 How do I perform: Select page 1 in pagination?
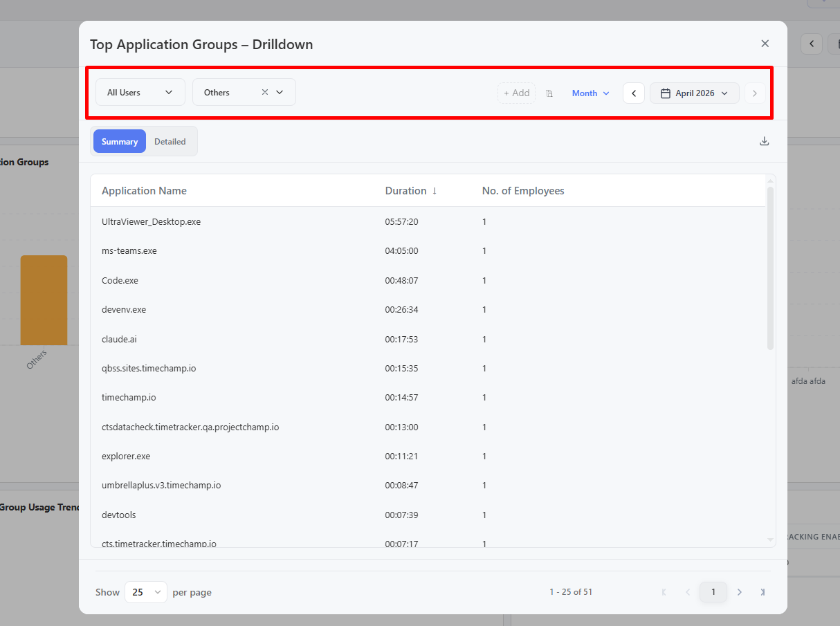click(713, 592)
